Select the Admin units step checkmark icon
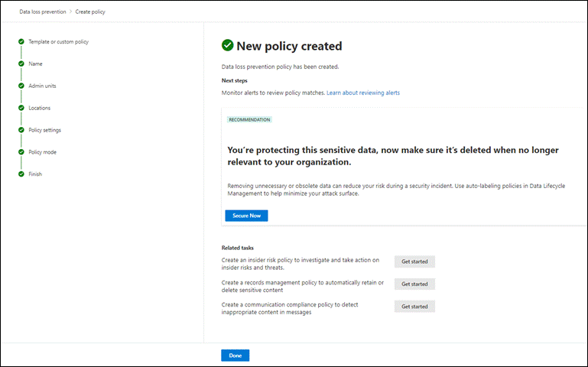Viewport: 588px width, 367px height. 21,86
